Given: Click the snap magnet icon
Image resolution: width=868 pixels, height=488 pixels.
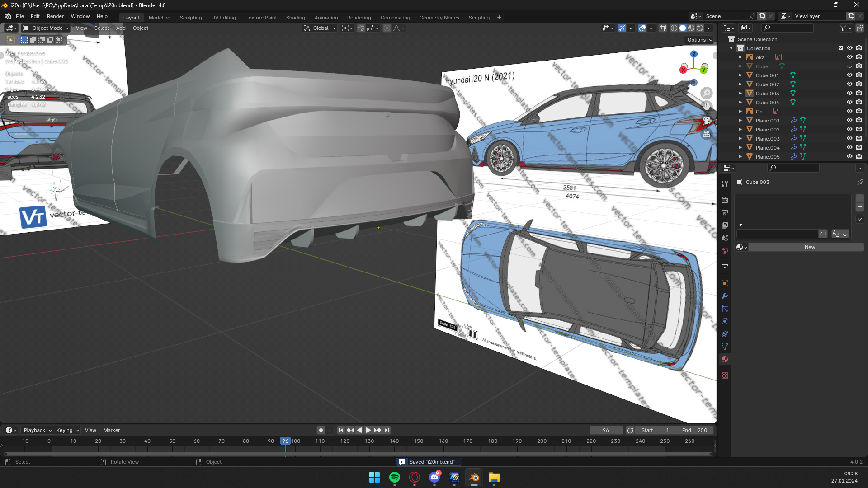Looking at the screenshot, I should pyautogui.click(x=361, y=28).
